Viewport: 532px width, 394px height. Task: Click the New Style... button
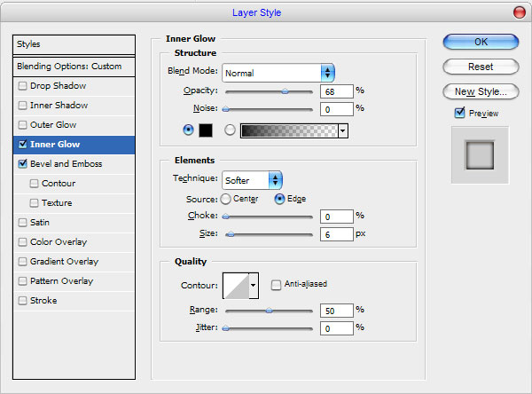[481, 91]
